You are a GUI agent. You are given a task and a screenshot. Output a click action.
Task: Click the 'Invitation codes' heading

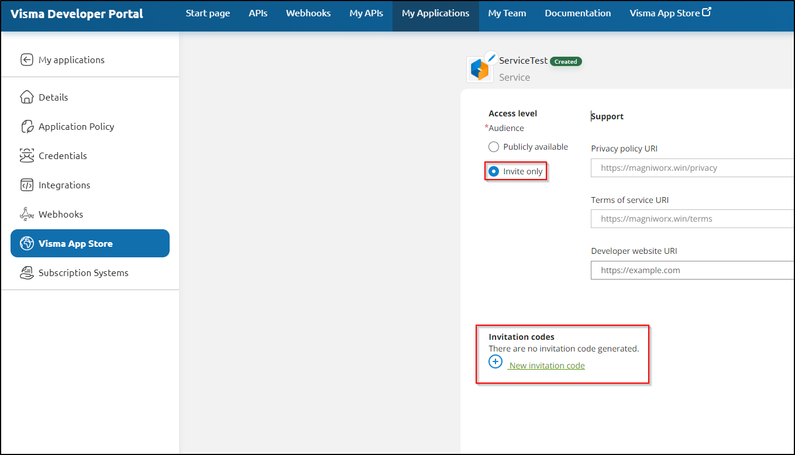coord(521,337)
